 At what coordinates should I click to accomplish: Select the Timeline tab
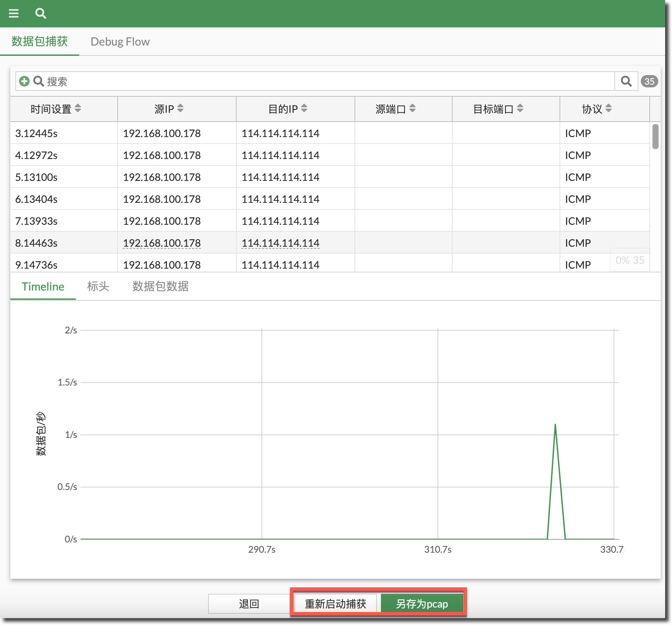click(43, 286)
